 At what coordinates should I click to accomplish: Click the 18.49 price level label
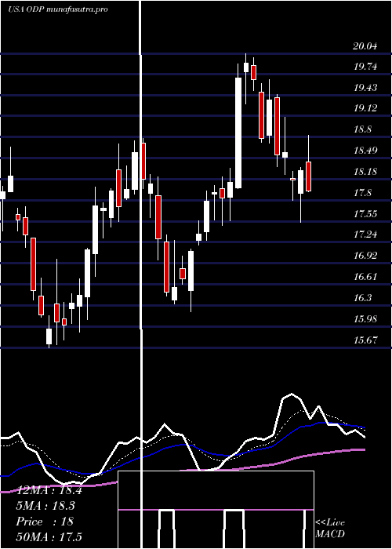(365, 151)
